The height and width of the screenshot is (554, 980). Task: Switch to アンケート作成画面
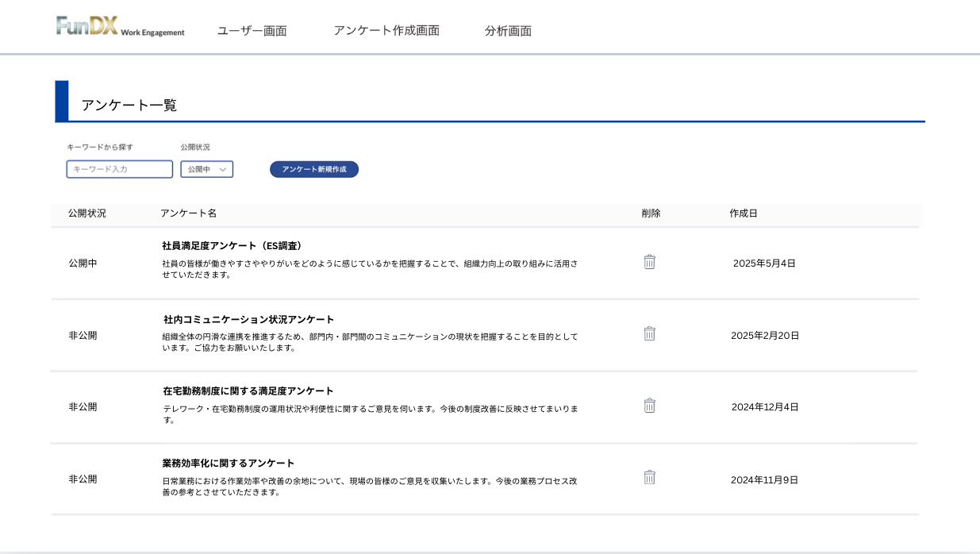click(386, 31)
